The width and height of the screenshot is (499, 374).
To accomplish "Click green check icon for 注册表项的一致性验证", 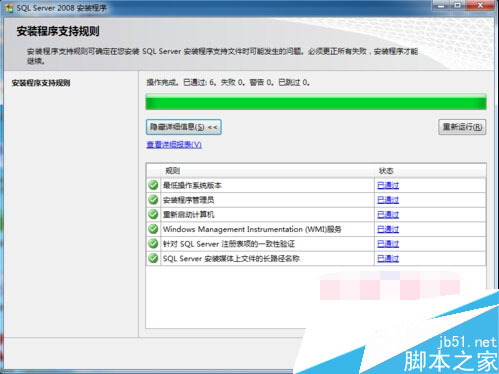I will coord(153,244).
